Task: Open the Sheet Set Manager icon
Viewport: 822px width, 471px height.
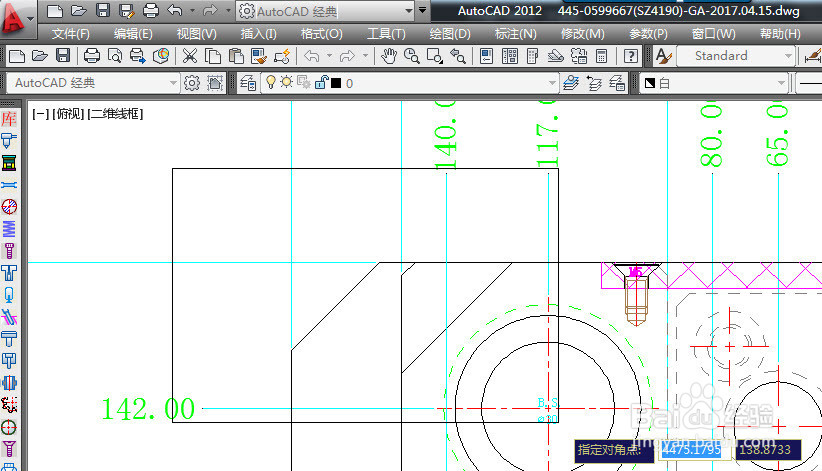Action: (x=556, y=56)
